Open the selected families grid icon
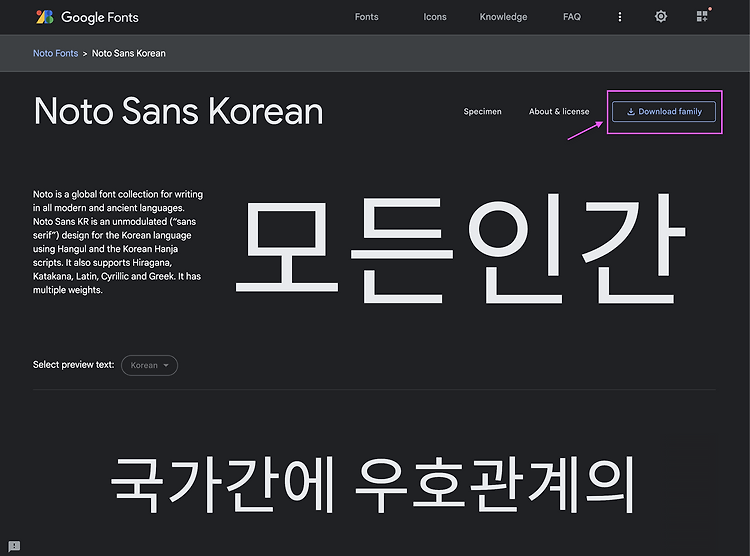Image resolution: width=750 pixels, height=556 pixels. [x=702, y=16]
